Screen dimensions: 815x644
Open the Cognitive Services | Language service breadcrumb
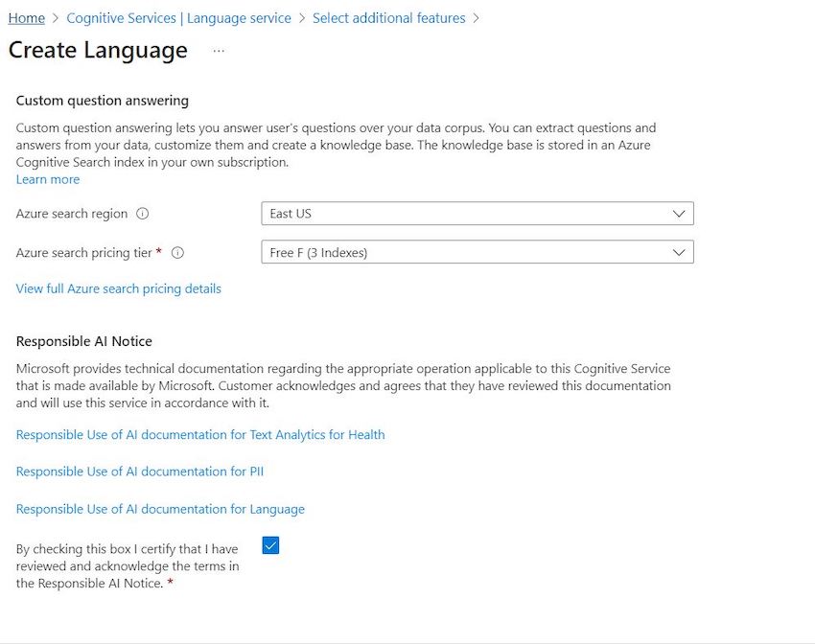coord(178,17)
